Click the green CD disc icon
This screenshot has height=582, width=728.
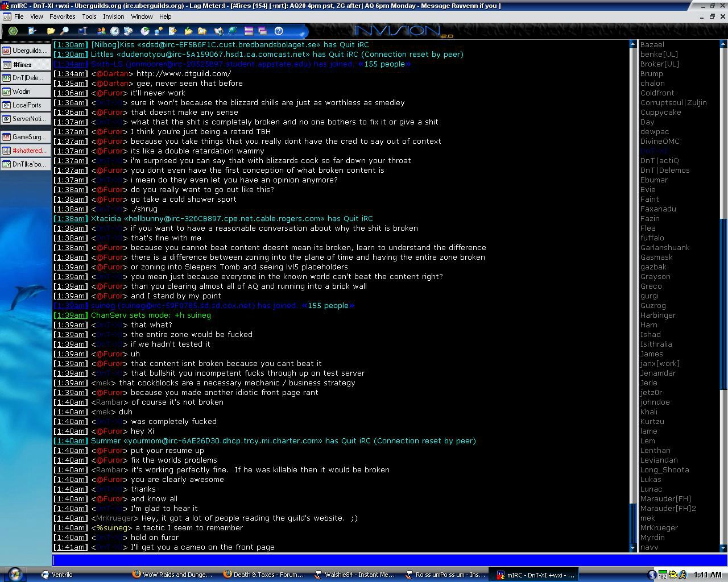145,31
